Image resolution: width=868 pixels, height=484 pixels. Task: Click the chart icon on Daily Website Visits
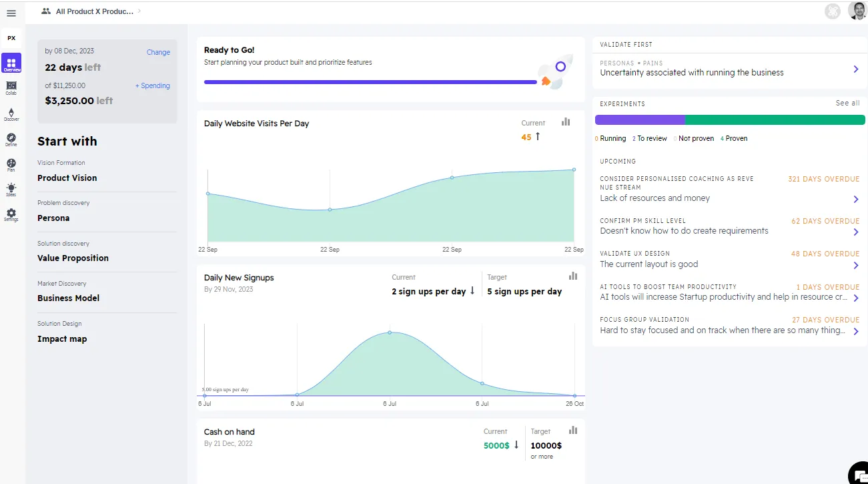click(x=566, y=122)
